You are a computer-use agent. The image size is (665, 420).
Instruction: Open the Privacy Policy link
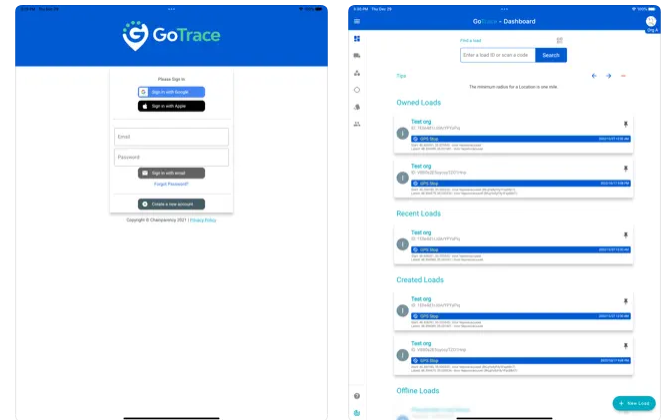pos(203,220)
